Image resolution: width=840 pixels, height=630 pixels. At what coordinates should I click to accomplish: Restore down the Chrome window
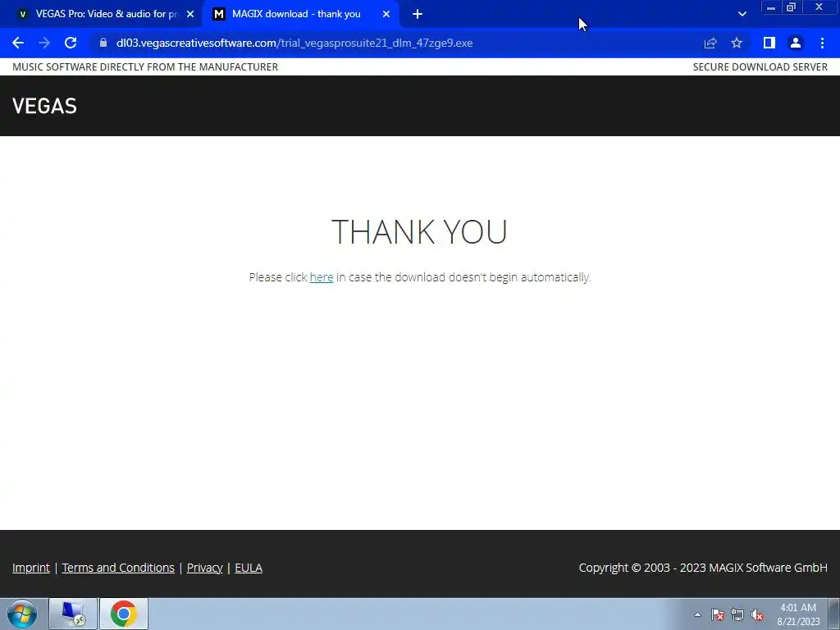click(791, 7)
